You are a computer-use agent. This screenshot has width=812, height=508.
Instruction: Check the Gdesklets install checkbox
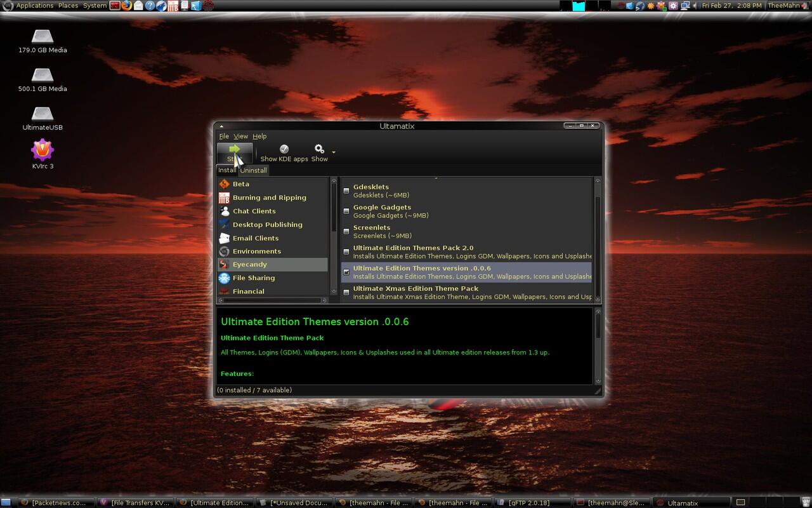346,190
